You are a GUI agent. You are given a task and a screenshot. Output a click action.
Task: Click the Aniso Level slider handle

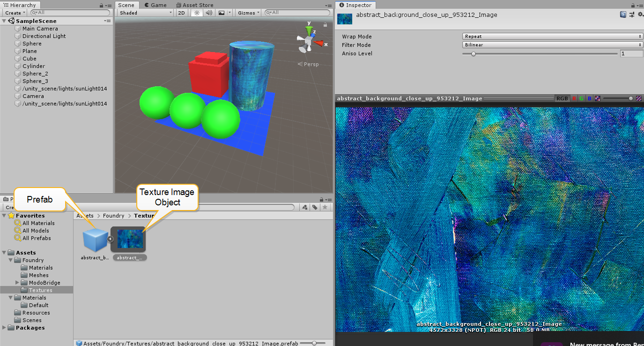[x=474, y=54]
